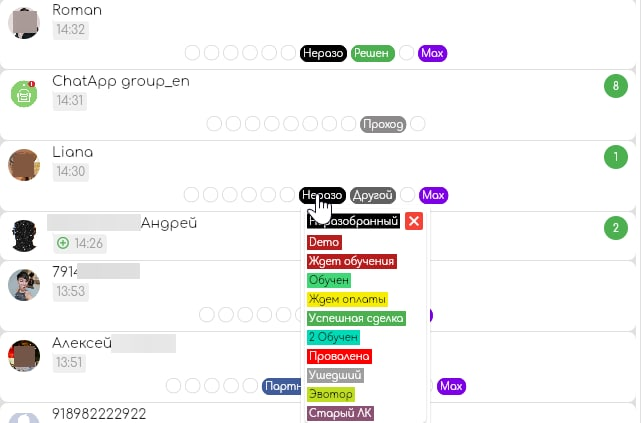Click Liana's profile avatar
The image size is (641, 423).
pos(24,164)
